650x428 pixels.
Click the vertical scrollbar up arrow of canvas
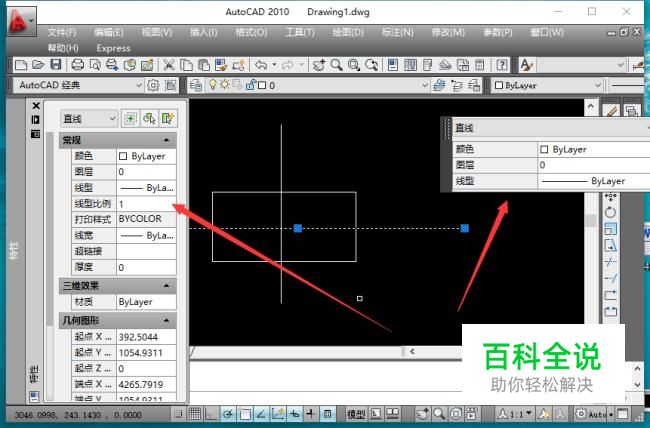pos(591,107)
